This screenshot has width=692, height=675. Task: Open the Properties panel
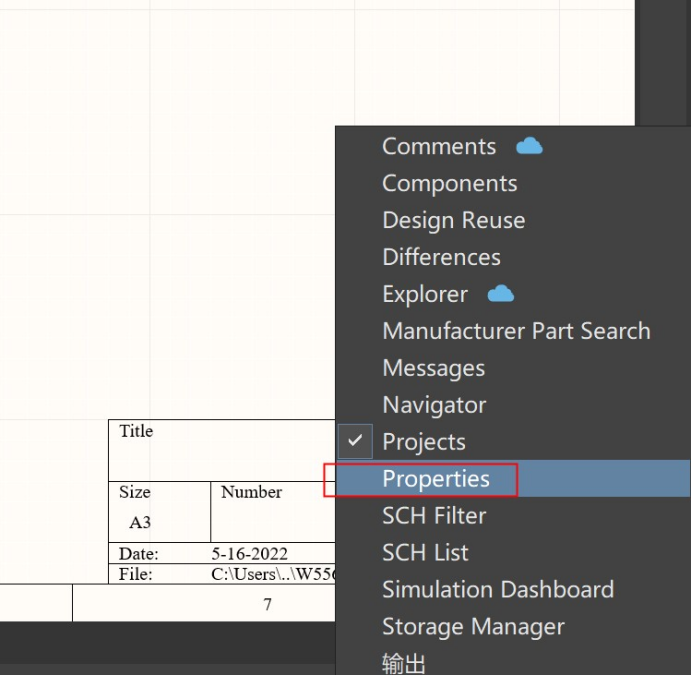click(436, 479)
